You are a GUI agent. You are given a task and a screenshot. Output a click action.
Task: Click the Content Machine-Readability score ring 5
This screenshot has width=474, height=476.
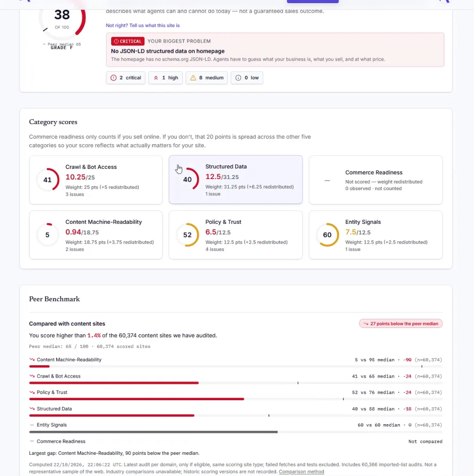click(48, 234)
